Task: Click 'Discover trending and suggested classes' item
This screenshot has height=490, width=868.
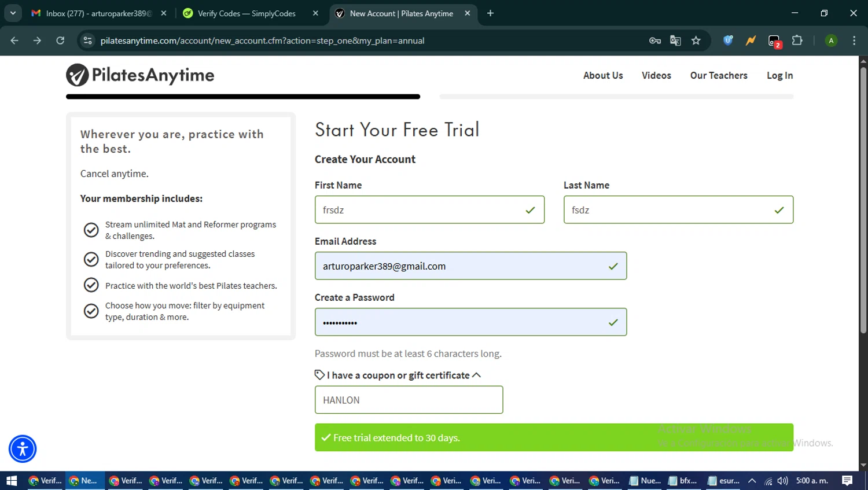Action: click(x=180, y=260)
